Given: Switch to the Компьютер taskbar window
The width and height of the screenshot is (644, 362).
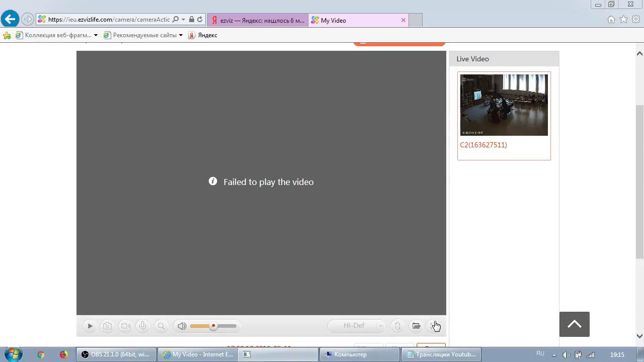Looking at the screenshot, I should 359,354.
